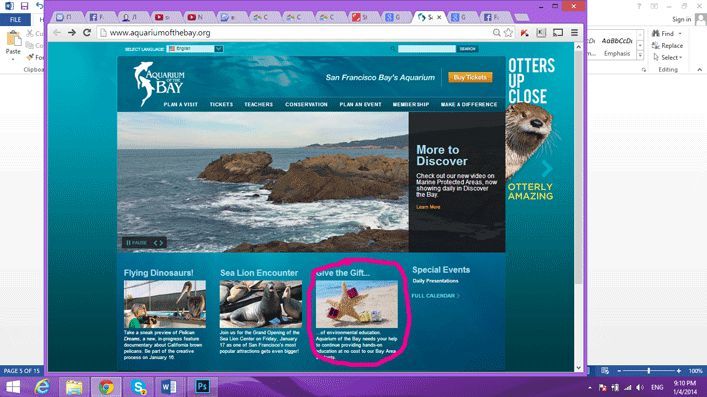
Task: Open Internet Explorer from the taskbar
Action: point(42,387)
